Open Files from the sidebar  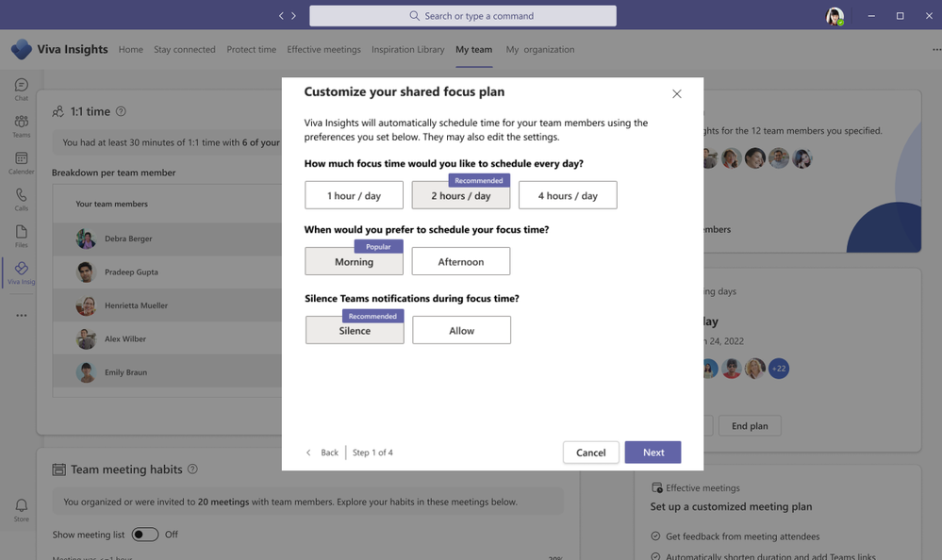point(21,236)
